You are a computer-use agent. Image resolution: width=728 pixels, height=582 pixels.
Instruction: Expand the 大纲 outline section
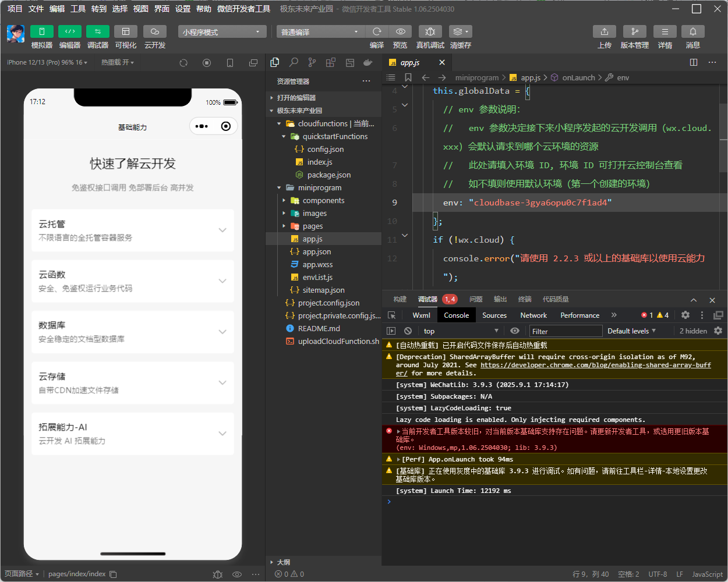323,562
